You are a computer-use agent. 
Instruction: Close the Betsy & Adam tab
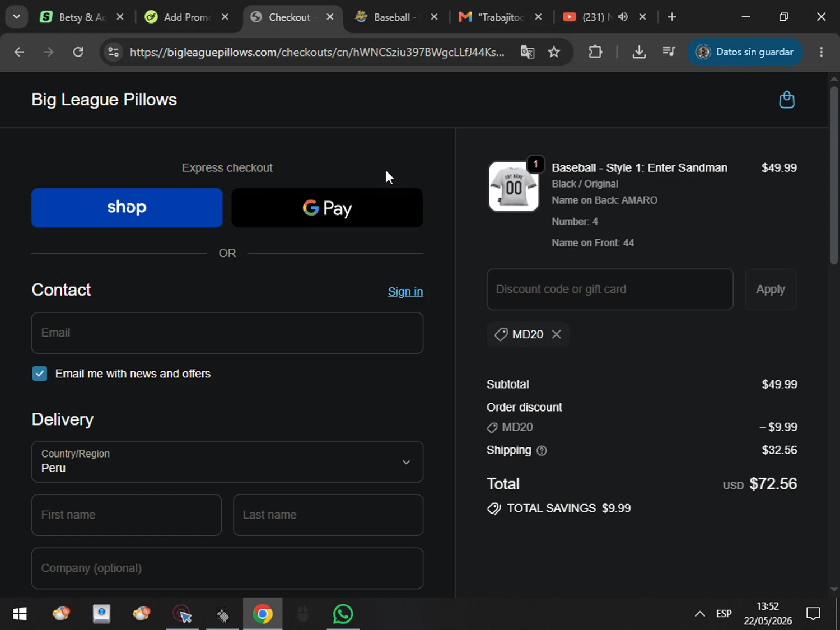(120, 17)
